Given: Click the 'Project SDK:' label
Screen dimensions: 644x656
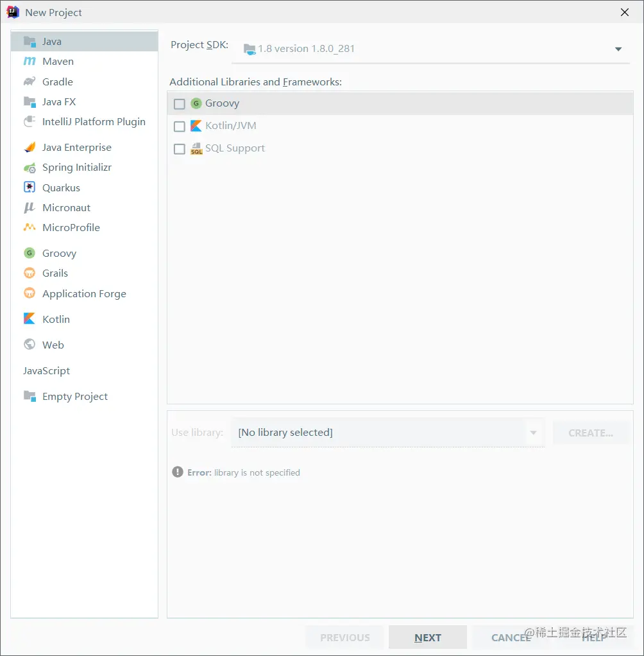Looking at the screenshot, I should click(199, 44).
